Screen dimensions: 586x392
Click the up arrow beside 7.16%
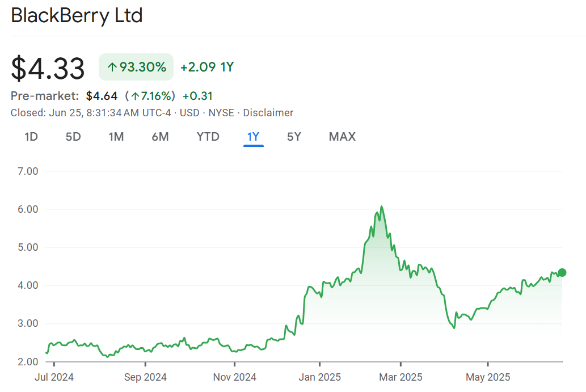point(135,96)
